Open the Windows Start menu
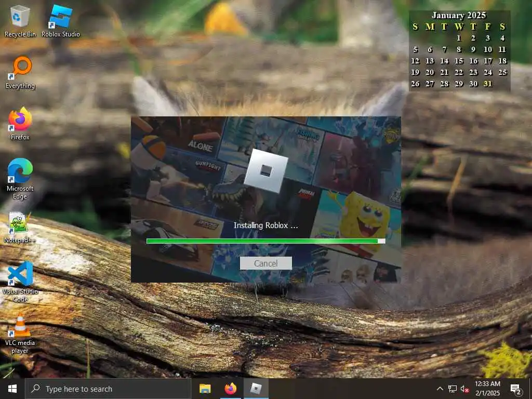Viewport: 532px width, 399px height. coord(12,389)
